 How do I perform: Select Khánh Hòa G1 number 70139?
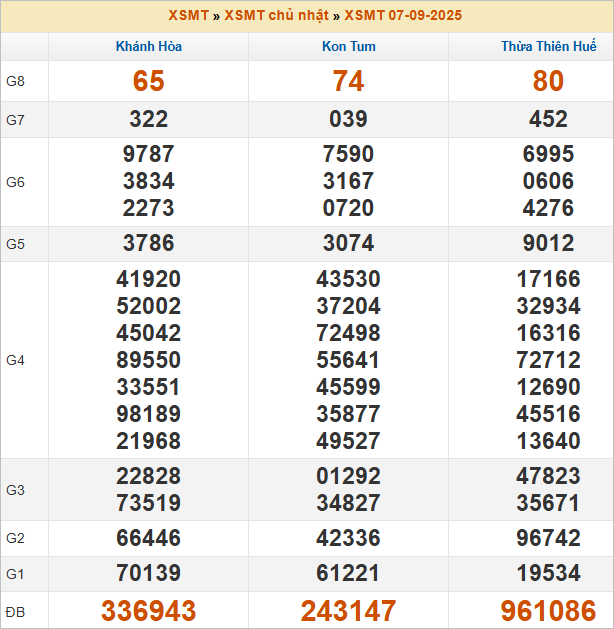[x=149, y=574]
